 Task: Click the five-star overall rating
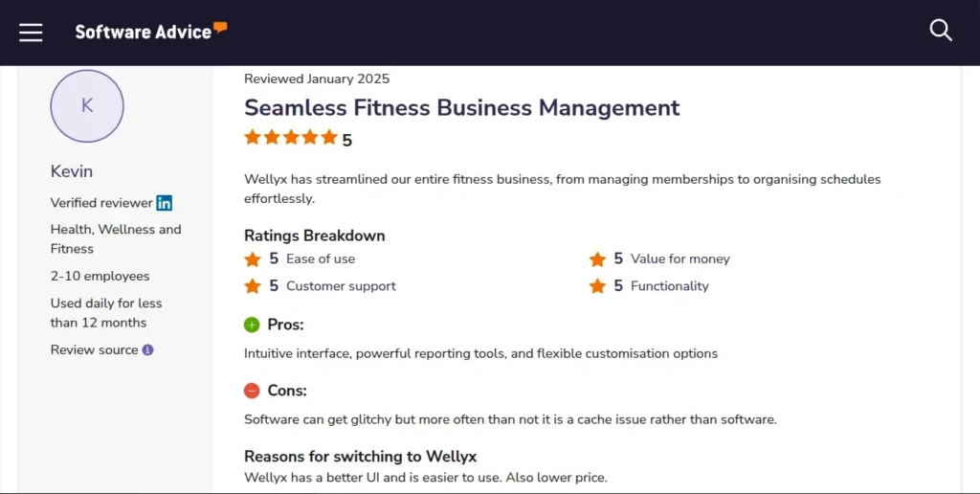(291, 138)
